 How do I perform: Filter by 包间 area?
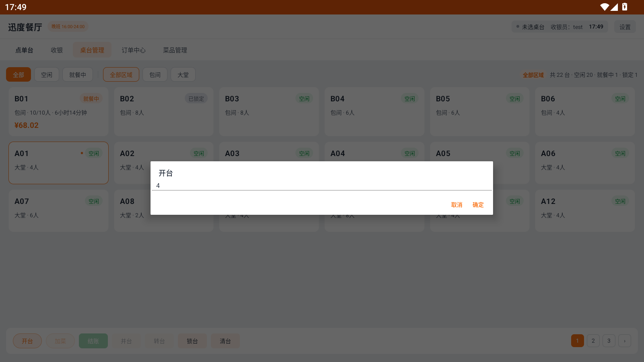(x=155, y=74)
